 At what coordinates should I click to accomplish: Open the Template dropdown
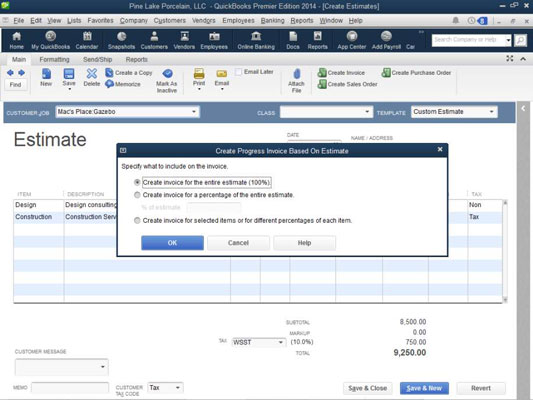[x=492, y=112]
